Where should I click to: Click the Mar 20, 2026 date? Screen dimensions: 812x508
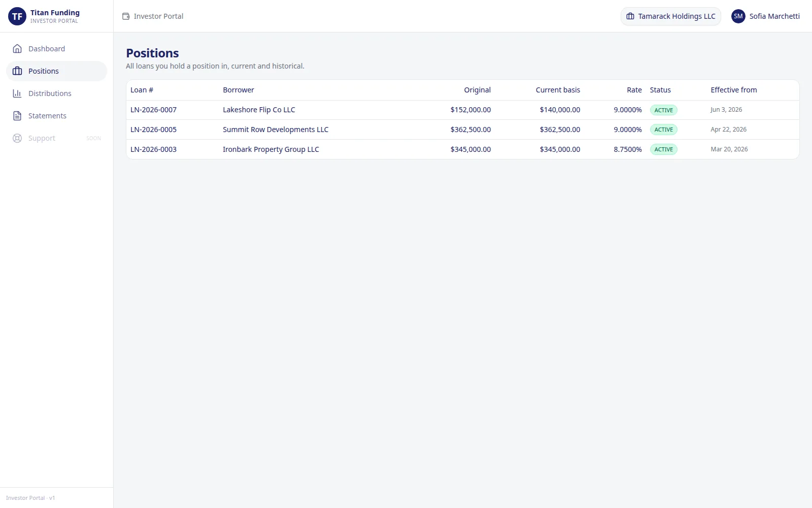tap(729, 149)
